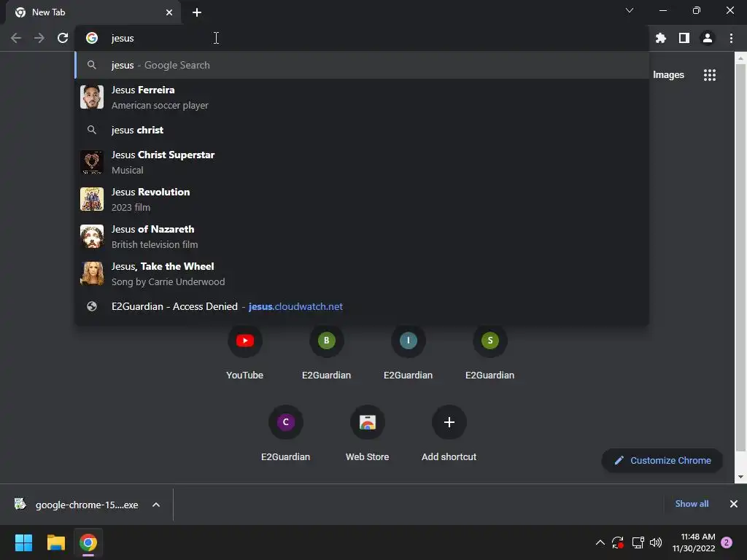Select Jesus, Take the Wheel suggestion
Image resolution: width=747 pixels, height=560 pixels.
pos(362,274)
